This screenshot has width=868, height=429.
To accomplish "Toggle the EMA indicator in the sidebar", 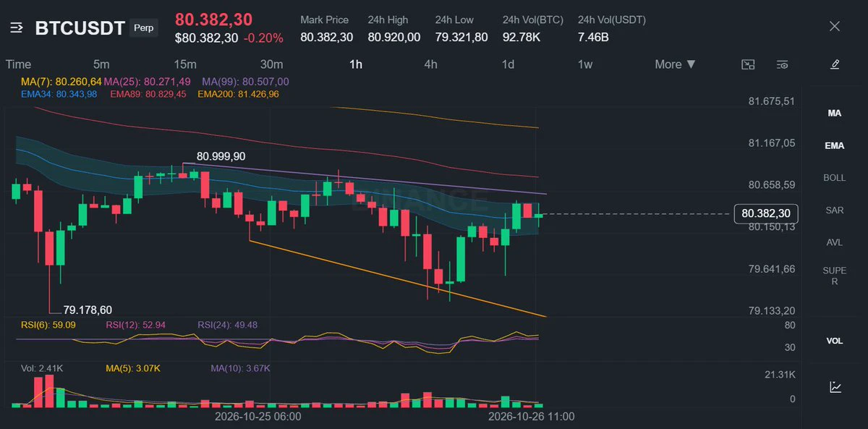I will pyautogui.click(x=835, y=145).
